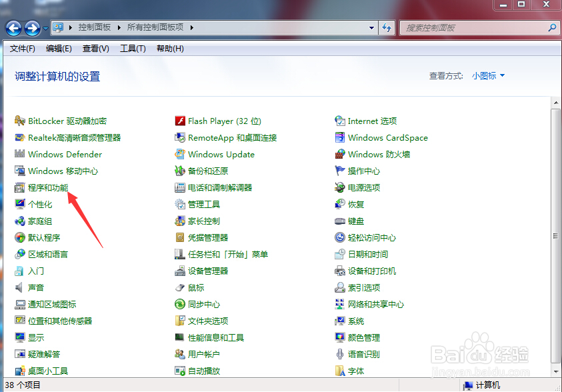Click the 家庭组 icon
562x392 pixels.
(x=20, y=221)
